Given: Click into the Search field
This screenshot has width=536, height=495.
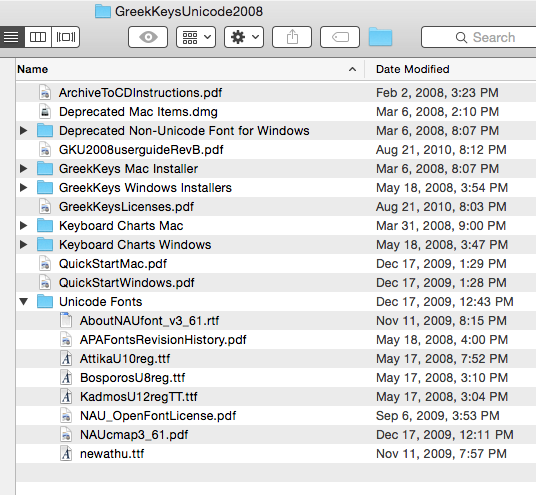Looking at the screenshot, I should (x=479, y=37).
